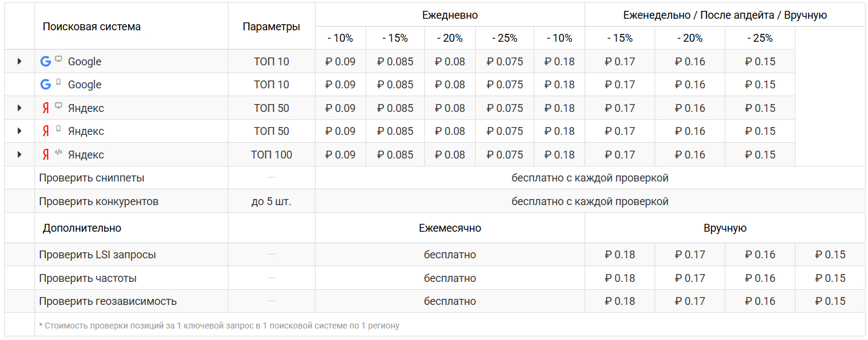Click the desktop monitor icon beside Google
The image size is (868, 340).
[59, 59]
